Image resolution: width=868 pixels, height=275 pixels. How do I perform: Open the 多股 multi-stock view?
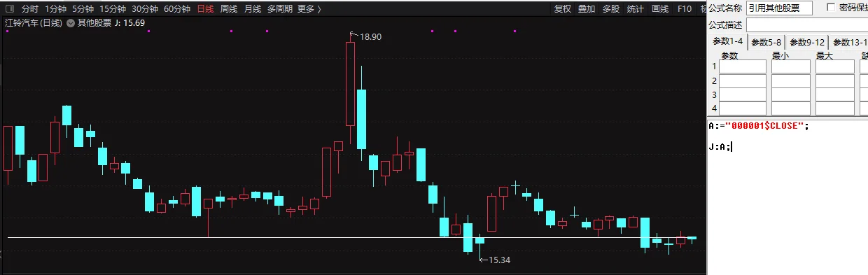(611, 9)
